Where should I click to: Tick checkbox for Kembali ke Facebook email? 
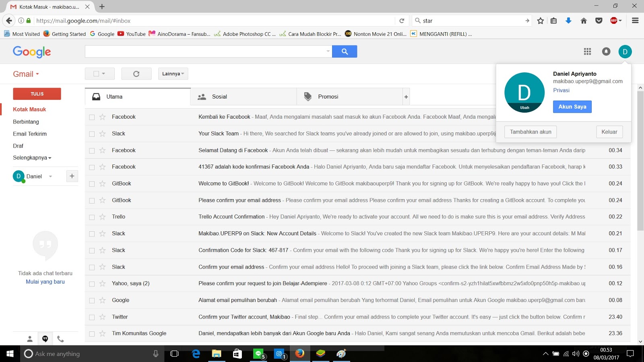pos(92,117)
